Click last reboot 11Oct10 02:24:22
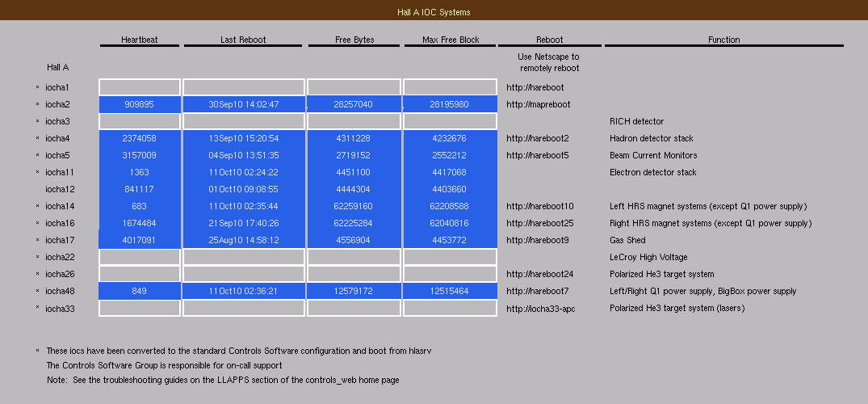Image resolution: width=868 pixels, height=404 pixels. coord(244,172)
